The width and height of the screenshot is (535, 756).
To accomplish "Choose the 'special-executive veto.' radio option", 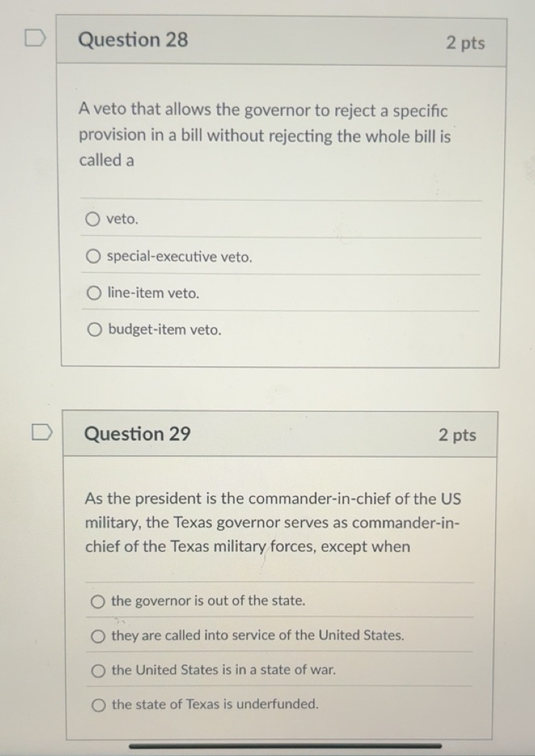I will click(x=94, y=257).
